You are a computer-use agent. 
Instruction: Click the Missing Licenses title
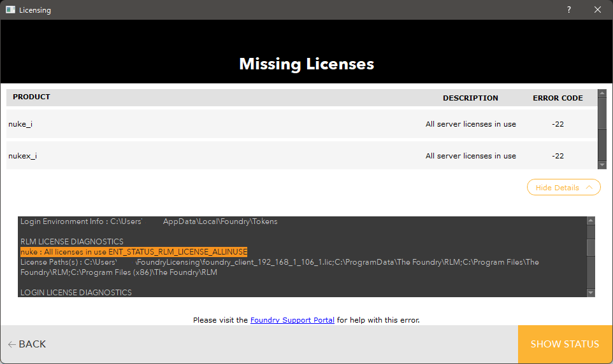point(306,64)
